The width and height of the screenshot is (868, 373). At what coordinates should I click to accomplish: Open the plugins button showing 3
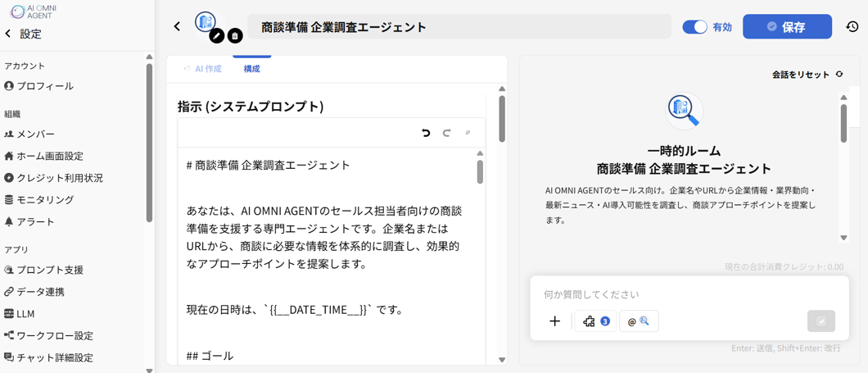(595, 321)
